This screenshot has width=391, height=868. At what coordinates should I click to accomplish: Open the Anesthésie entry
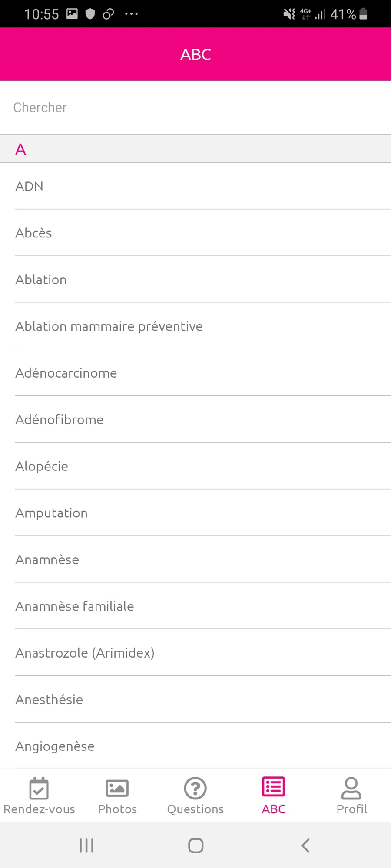click(195, 700)
